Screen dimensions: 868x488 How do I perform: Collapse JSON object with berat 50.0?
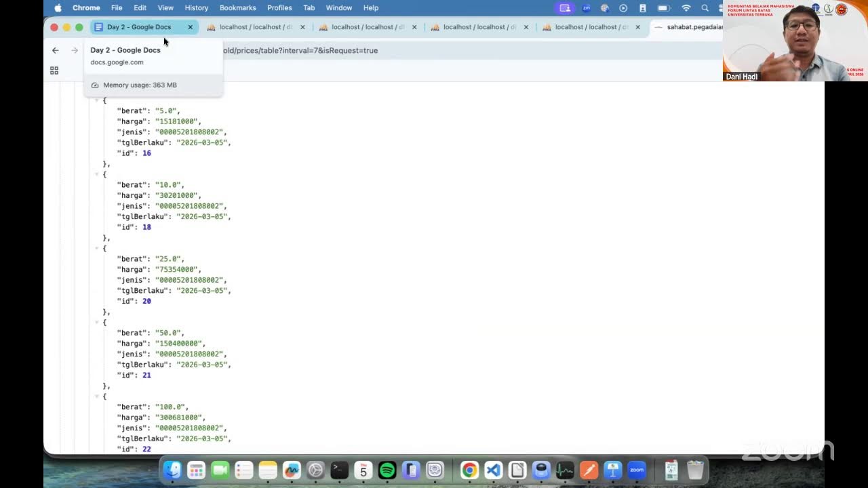click(97, 322)
